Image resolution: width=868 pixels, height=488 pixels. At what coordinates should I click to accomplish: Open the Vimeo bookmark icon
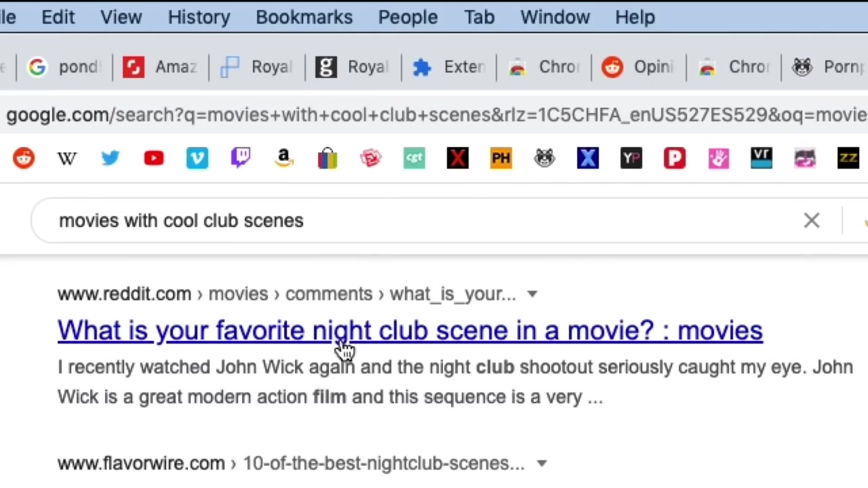coord(197,159)
